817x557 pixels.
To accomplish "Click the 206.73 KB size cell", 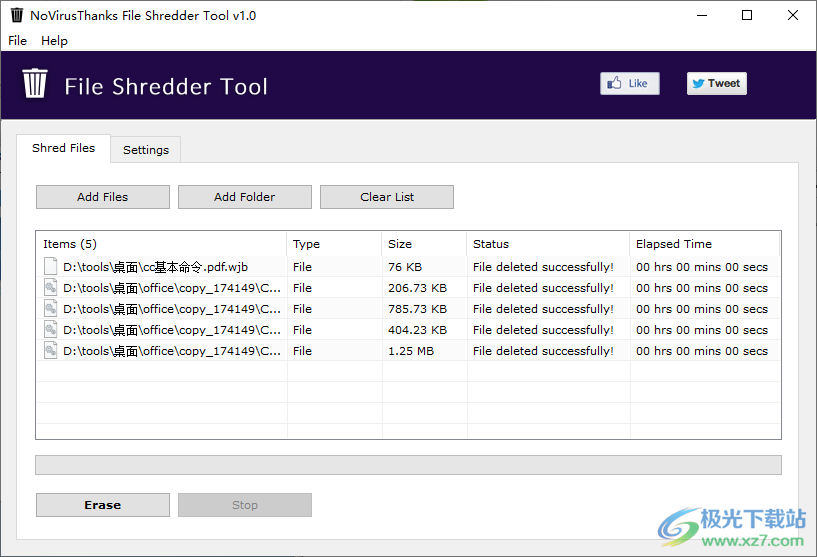I will click(x=417, y=288).
